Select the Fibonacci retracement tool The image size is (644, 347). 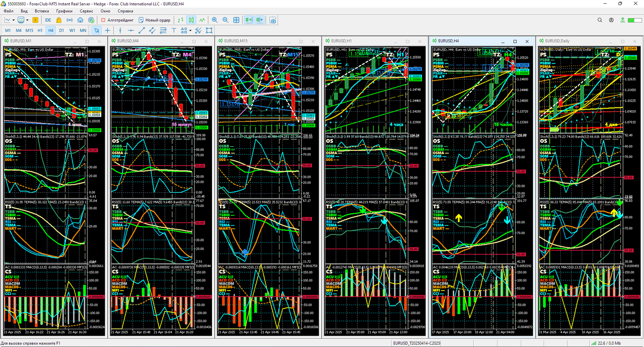pyautogui.click(x=163, y=30)
